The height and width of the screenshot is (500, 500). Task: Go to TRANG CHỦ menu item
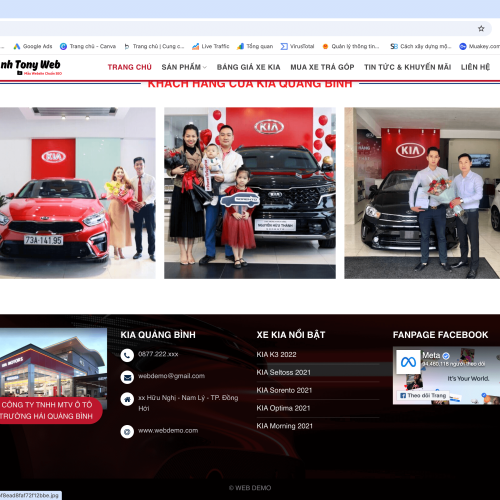pos(130,67)
